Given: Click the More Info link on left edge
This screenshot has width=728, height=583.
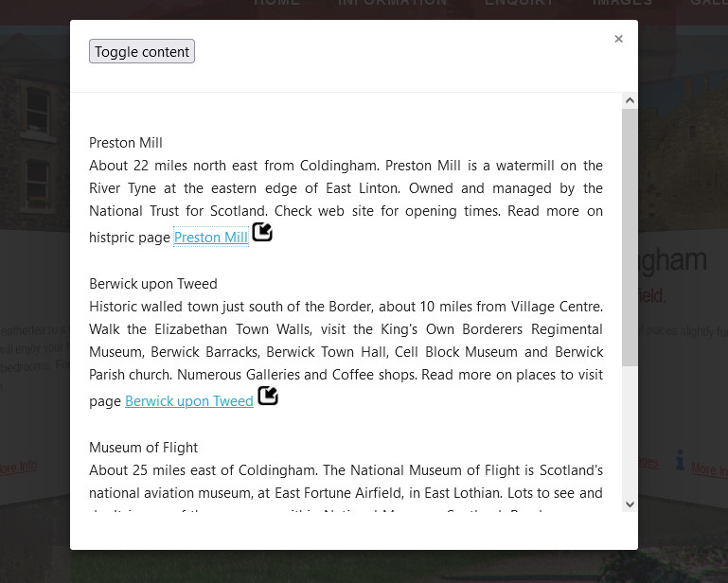Looking at the screenshot, I should coord(17,467).
